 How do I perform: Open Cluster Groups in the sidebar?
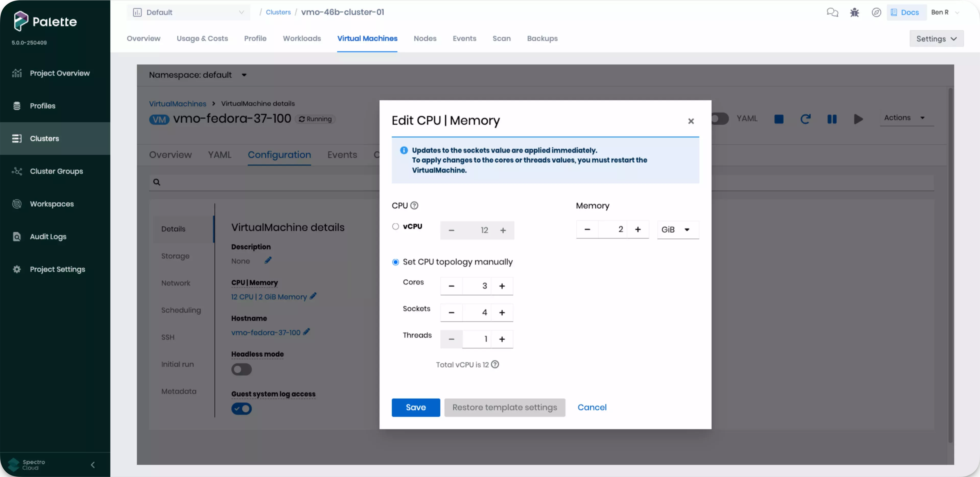click(56, 171)
